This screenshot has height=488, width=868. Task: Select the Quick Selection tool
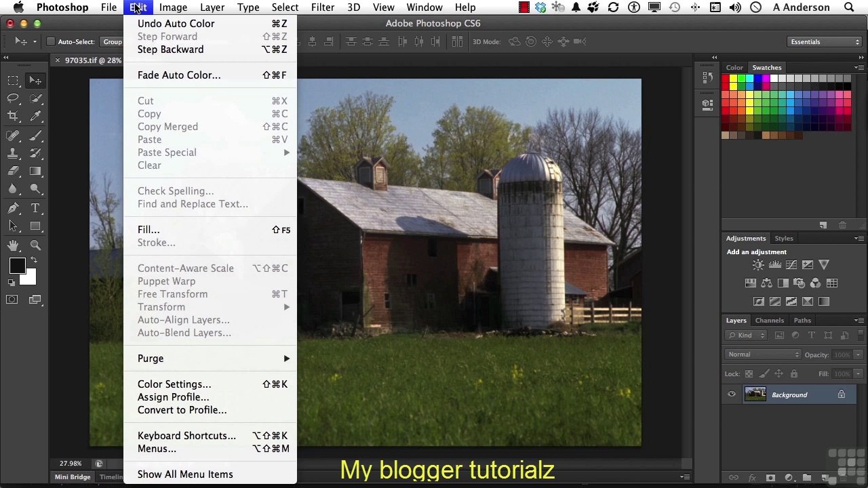click(x=35, y=99)
